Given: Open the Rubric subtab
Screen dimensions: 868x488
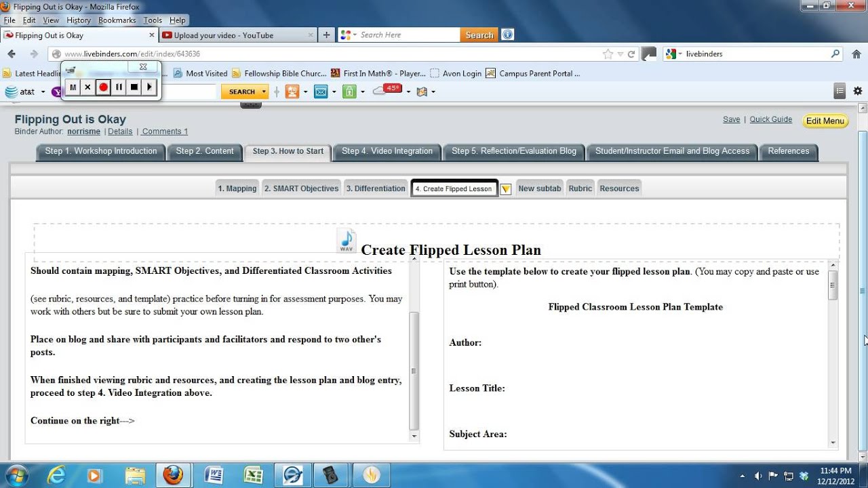Looking at the screenshot, I should coord(580,188).
